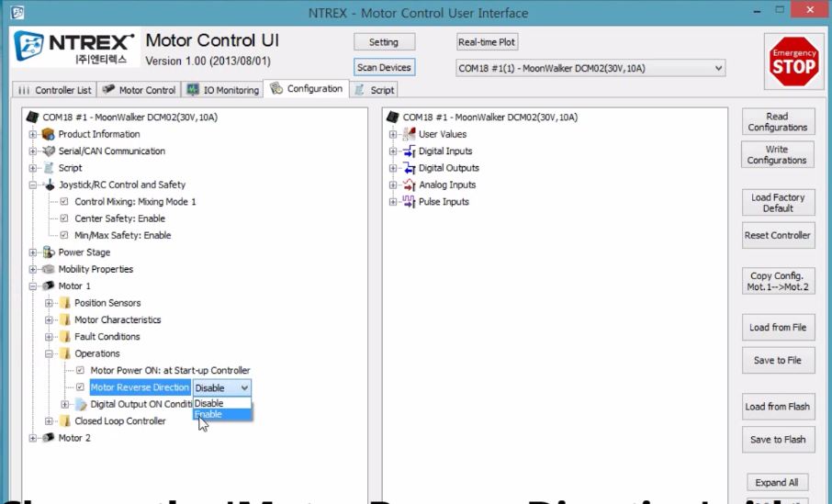Click Write Configurations button
Screen dimensions: 832x504
coord(777,154)
